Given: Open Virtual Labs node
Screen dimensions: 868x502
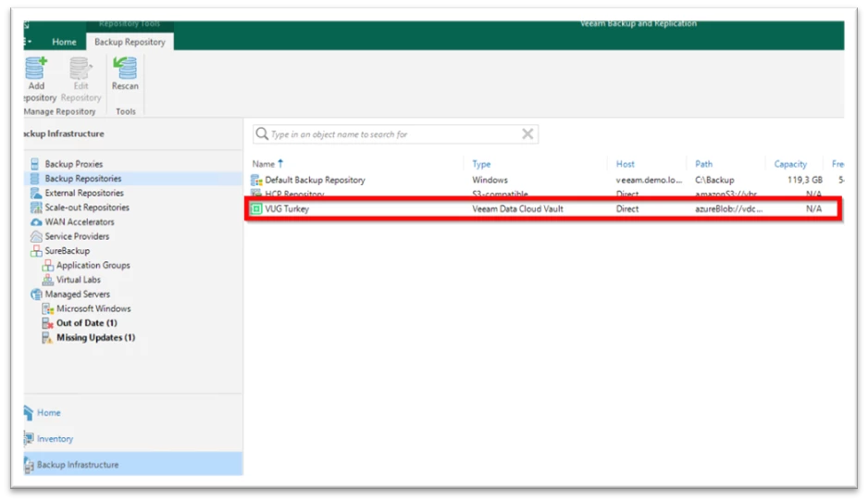Looking at the screenshot, I should point(79,280).
